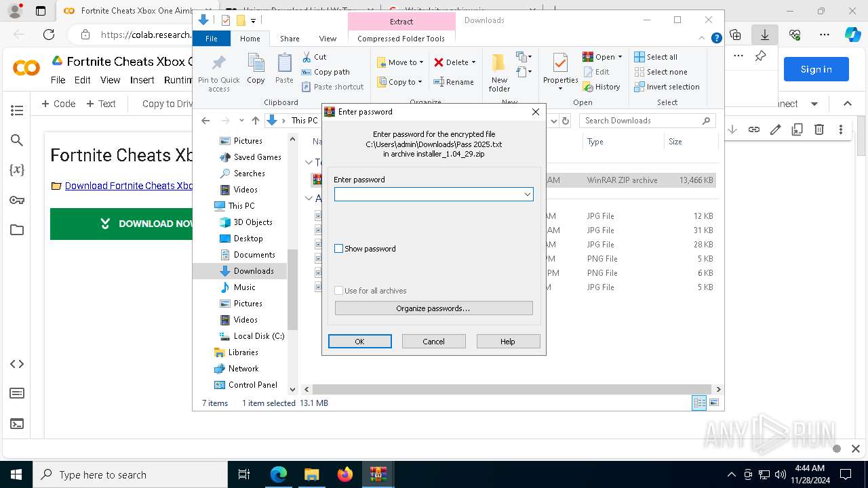Create a New folder

(499, 73)
